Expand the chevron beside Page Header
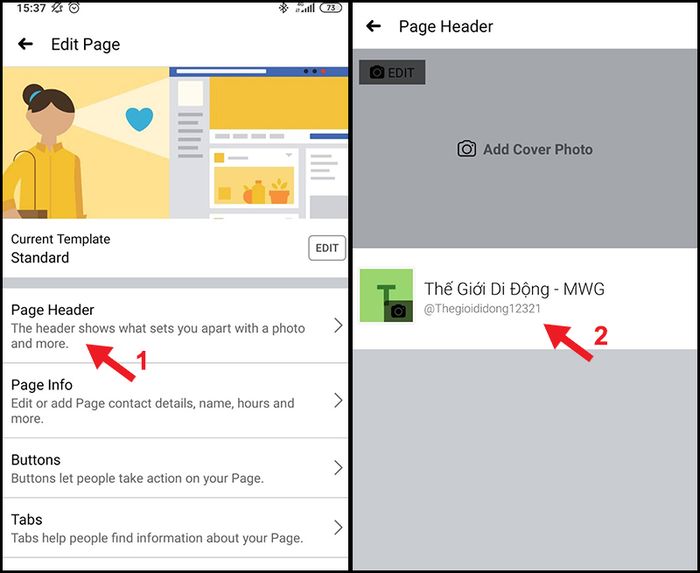Screen dimensions: 700x573 coord(338,325)
